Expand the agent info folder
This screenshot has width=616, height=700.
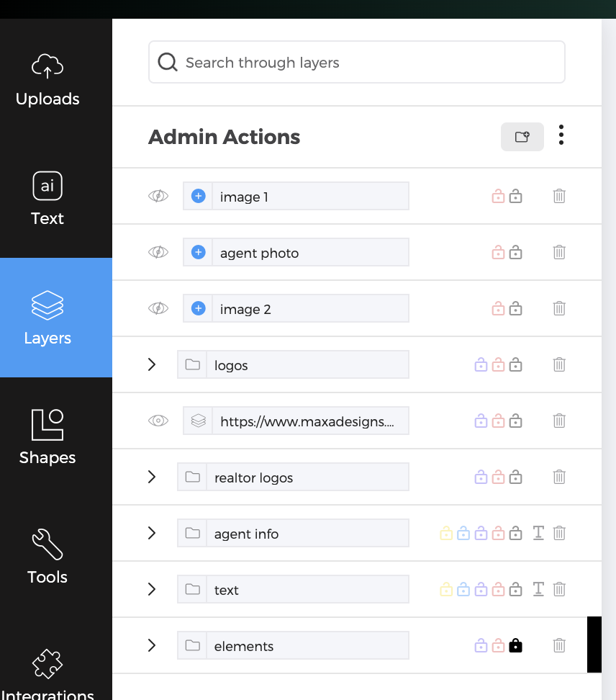click(x=152, y=533)
